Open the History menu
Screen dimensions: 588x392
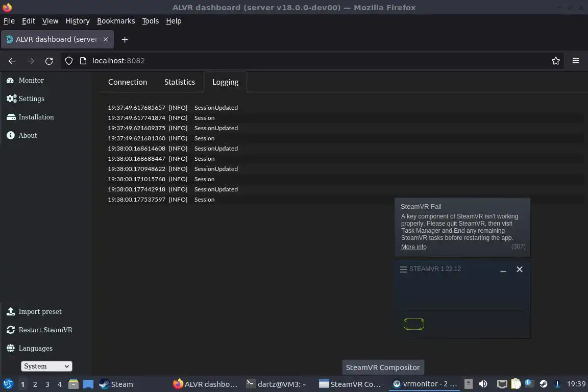click(78, 21)
